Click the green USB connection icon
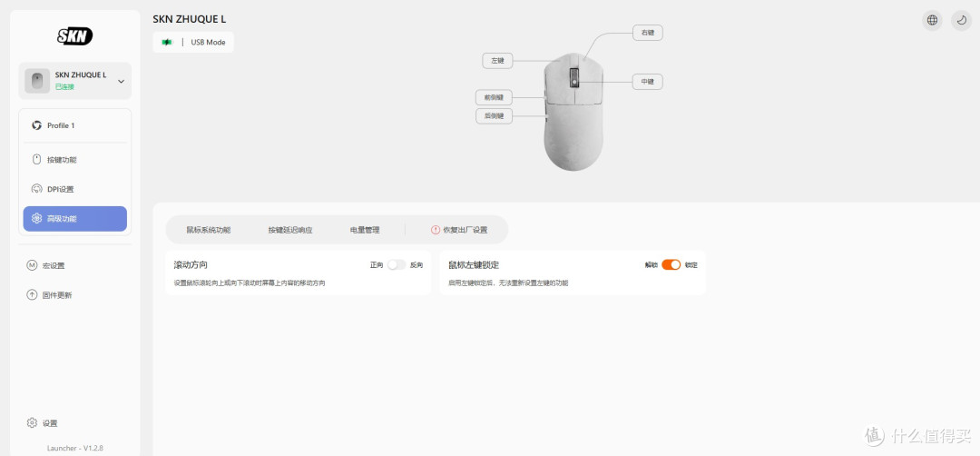 click(x=167, y=43)
